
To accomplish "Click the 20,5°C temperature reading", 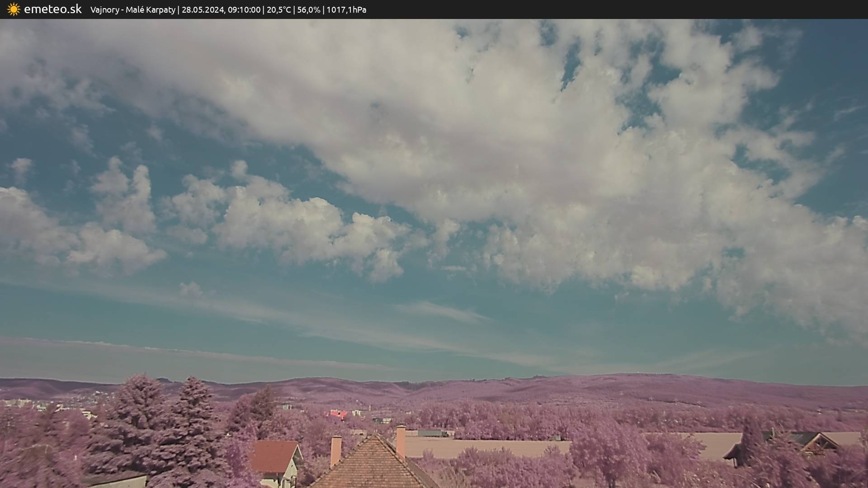I will 278,10.
